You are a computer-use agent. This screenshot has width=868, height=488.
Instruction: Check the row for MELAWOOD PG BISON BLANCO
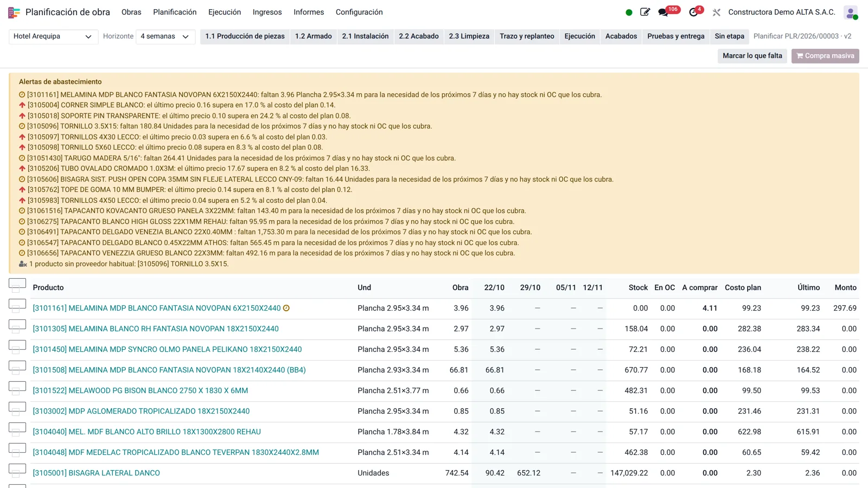pyautogui.click(x=17, y=387)
